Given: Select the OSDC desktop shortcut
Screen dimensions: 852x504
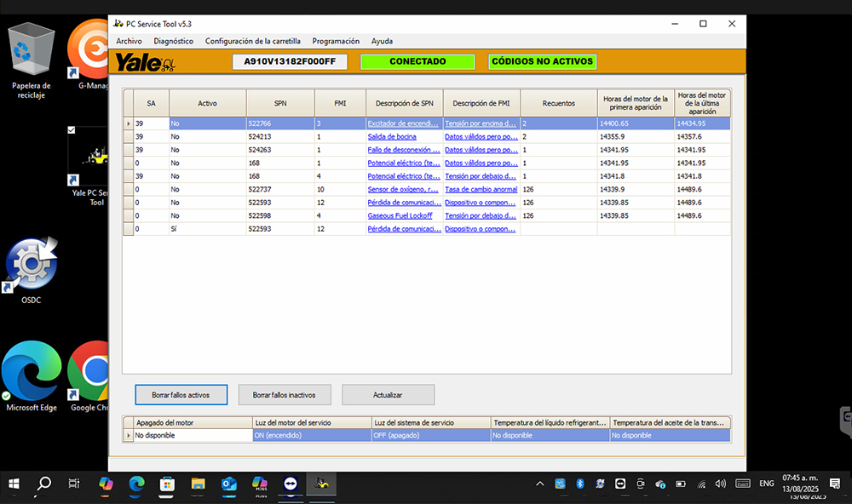Looking at the screenshot, I should [31, 270].
